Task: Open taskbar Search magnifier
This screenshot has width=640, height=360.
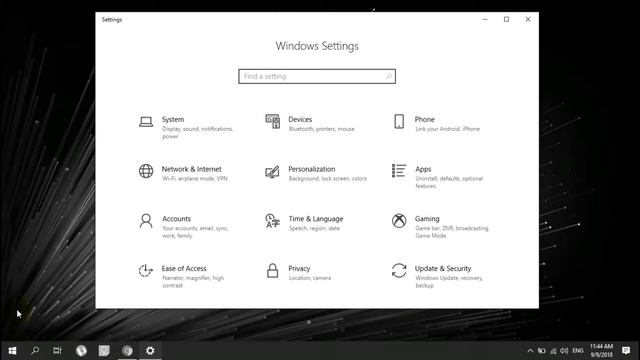Action: point(35,351)
